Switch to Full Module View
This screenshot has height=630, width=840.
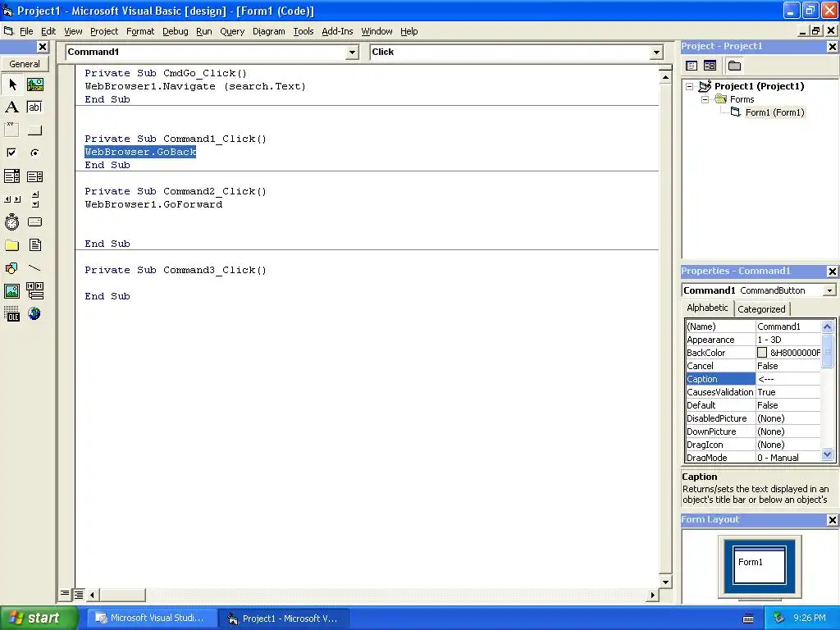coord(79,594)
